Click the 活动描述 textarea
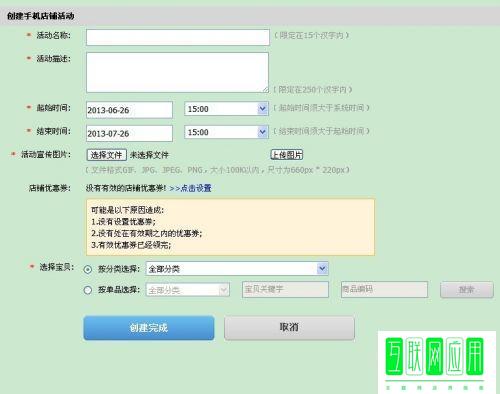Screen dimensions: 500x394 177,72
